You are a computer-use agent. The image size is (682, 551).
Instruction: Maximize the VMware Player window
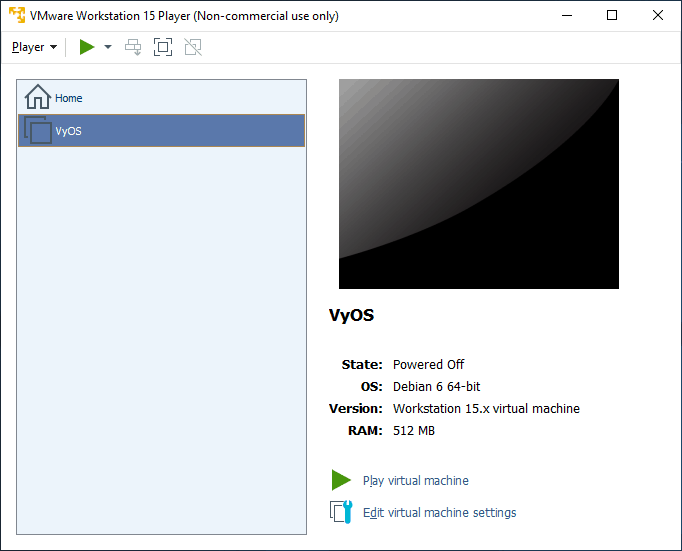(x=612, y=15)
